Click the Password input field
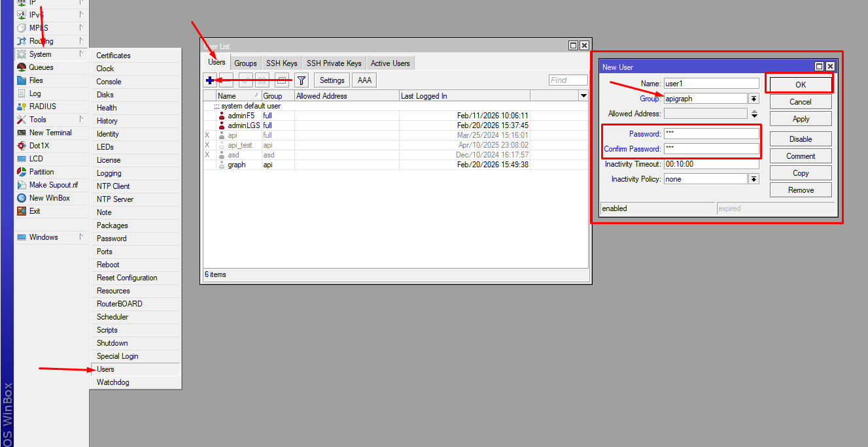The height and width of the screenshot is (447, 868). coord(711,134)
